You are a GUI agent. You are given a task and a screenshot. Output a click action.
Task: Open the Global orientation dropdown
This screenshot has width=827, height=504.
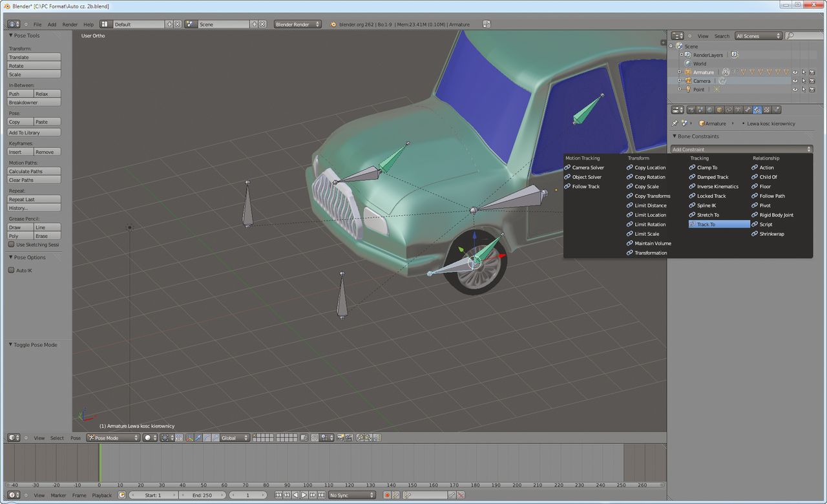234,437
